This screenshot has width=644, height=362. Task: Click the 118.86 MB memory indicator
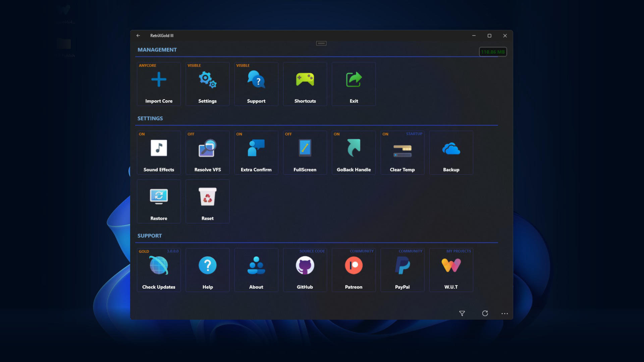[493, 52]
